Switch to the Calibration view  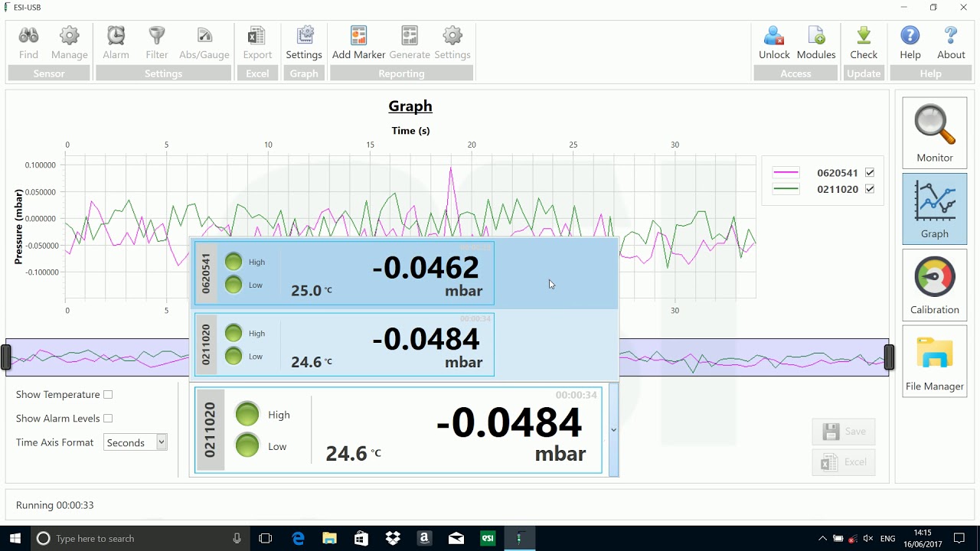(x=934, y=285)
